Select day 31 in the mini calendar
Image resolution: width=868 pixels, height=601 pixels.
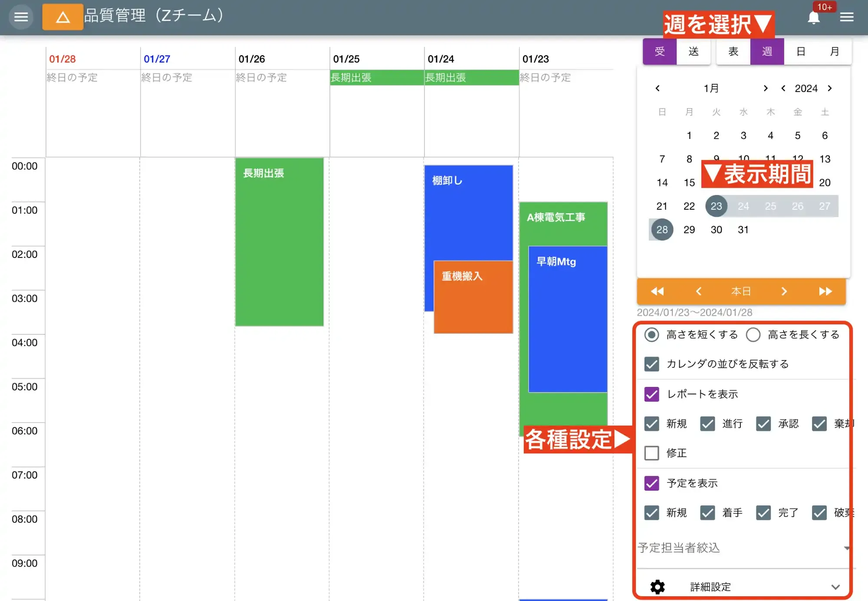click(x=743, y=229)
